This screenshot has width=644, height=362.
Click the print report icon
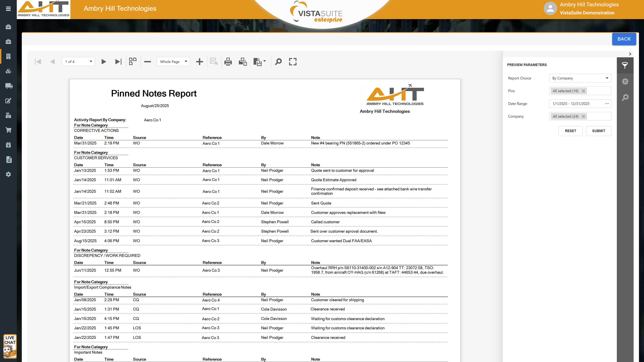click(228, 62)
